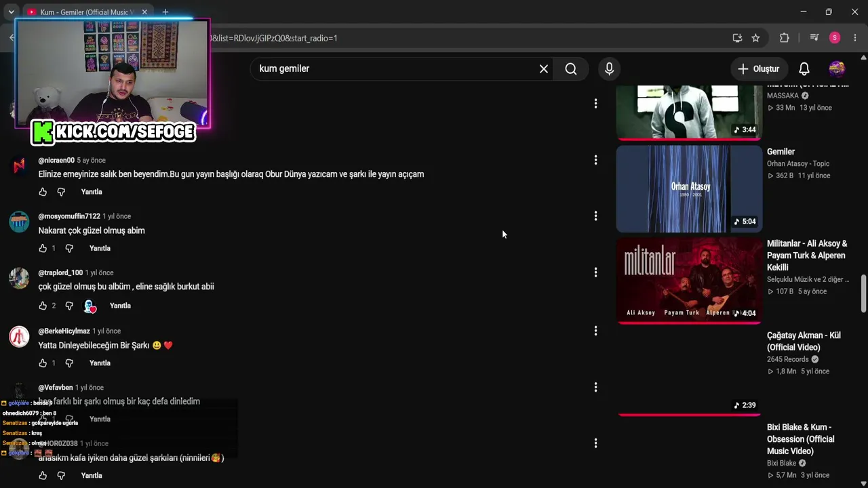Close the "Kum - Gemiler" tab
868x488 pixels.
[144, 12]
